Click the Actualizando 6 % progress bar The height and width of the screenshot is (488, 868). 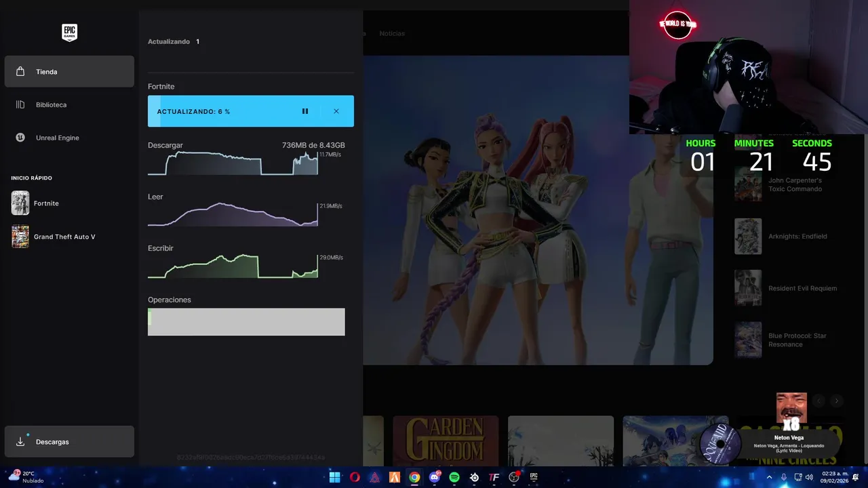[x=251, y=111]
